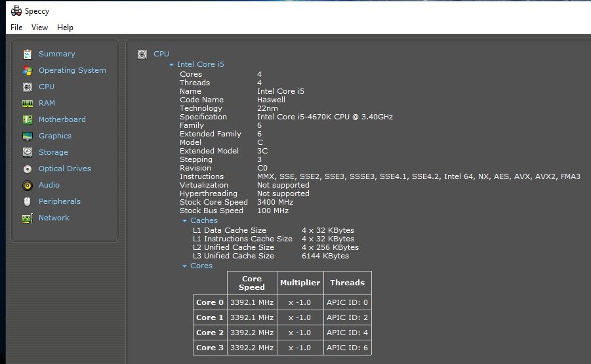
Task: Select the Core 0 row label
Action: pos(210,302)
